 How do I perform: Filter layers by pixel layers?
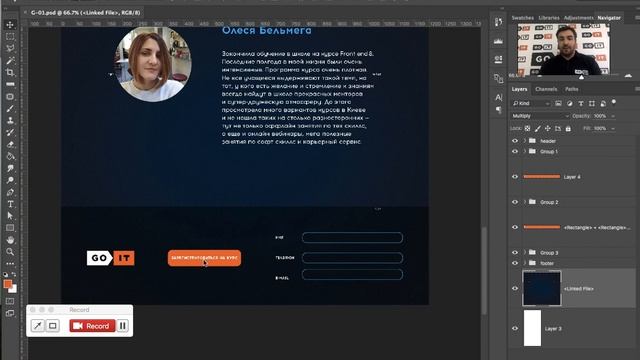(558, 104)
